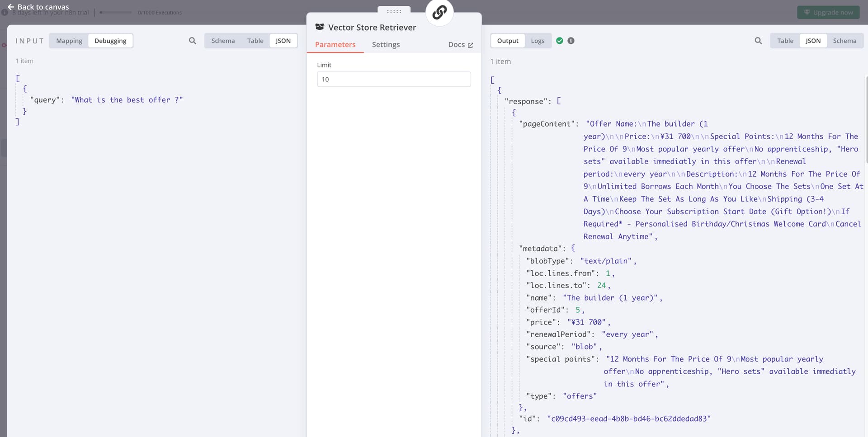
Task: Click the "loc.lines.to" value 24
Action: tap(601, 286)
